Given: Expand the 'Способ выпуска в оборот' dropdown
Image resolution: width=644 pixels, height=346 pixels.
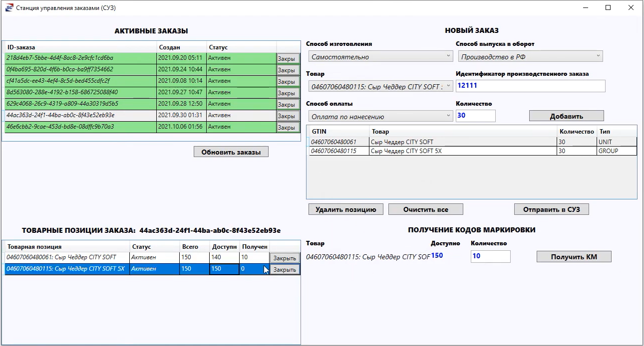Looking at the screenshot, I should click(530, 57).
